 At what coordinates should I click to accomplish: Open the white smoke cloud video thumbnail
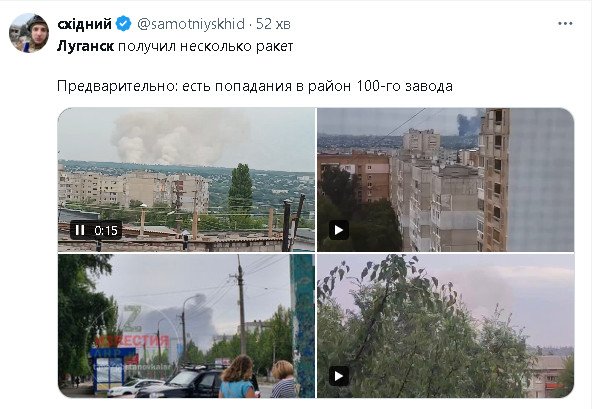[186, 180]
